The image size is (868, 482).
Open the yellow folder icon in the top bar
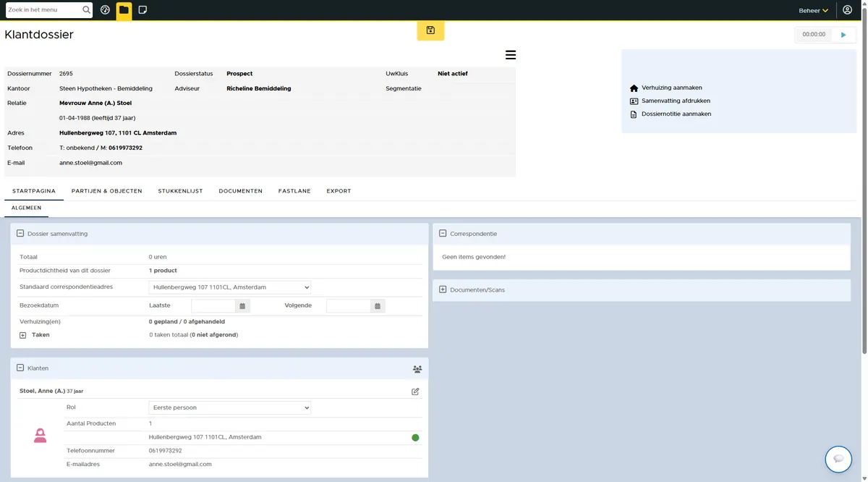coord(124,10)
